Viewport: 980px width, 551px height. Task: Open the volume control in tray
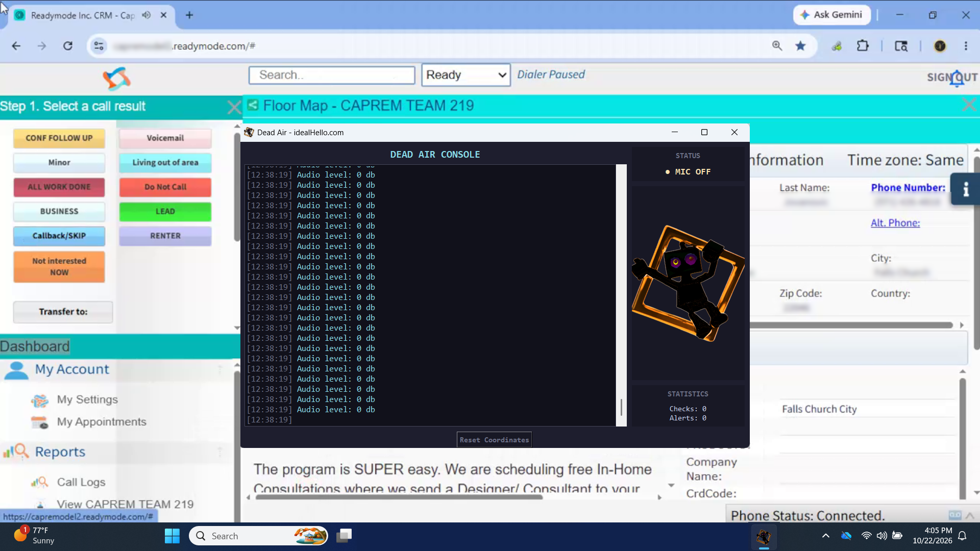coord(881,536)
